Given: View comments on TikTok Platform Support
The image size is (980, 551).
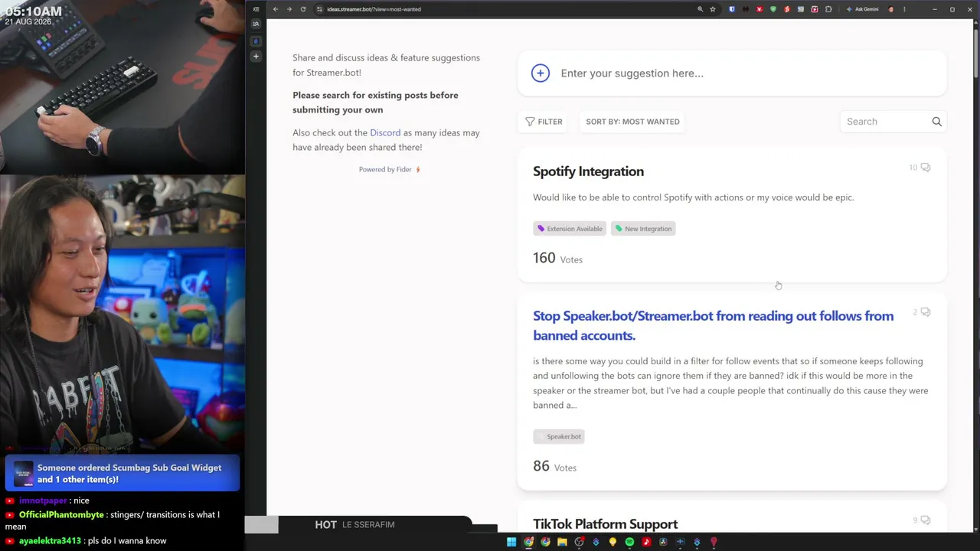Looking at the screenshot, I should point(922,520).
